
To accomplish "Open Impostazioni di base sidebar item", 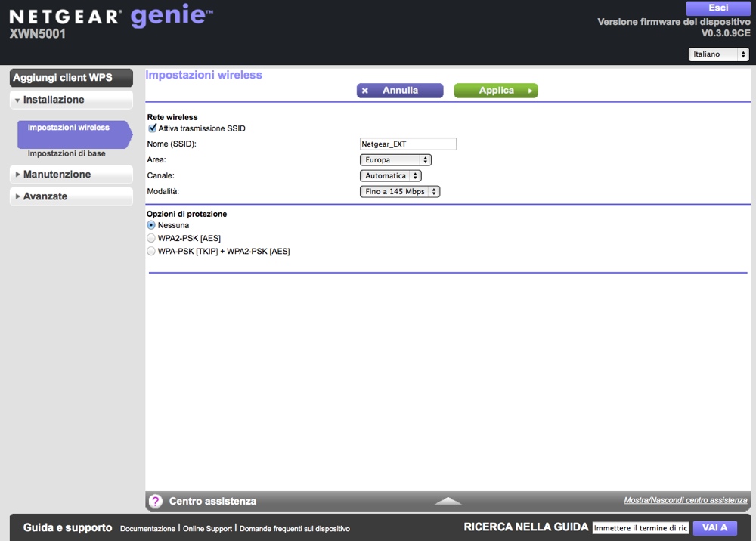I will pos(67,153).
